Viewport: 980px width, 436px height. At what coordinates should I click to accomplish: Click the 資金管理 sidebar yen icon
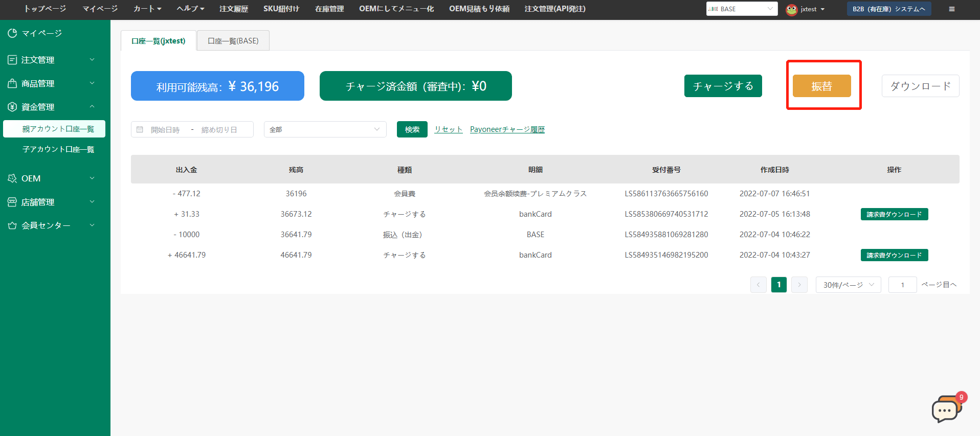[x=12, y=107]
